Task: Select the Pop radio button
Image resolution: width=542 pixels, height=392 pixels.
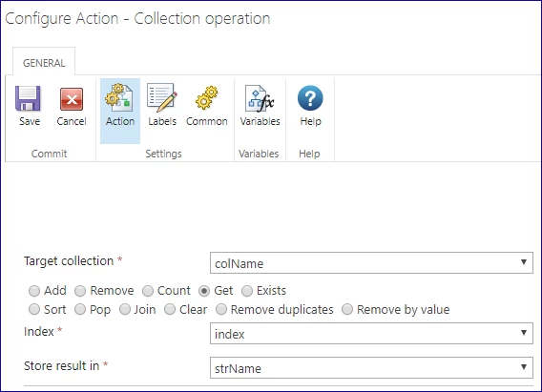Action: [80, 309]
